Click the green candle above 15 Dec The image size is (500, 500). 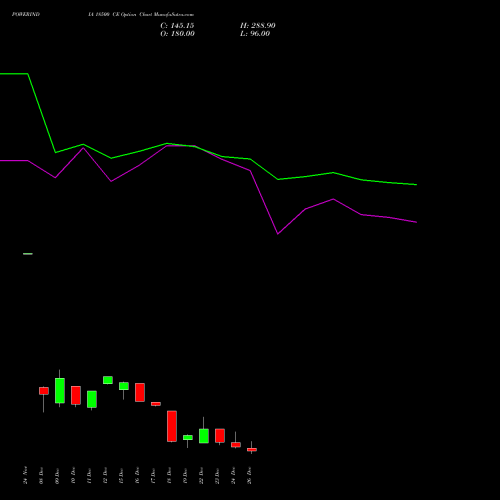coord(124,386)
